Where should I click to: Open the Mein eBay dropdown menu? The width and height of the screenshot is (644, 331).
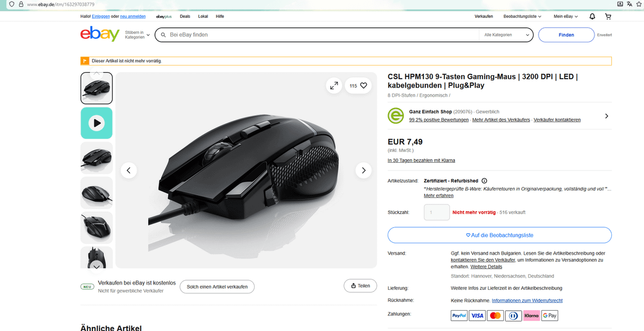(566, 17)
